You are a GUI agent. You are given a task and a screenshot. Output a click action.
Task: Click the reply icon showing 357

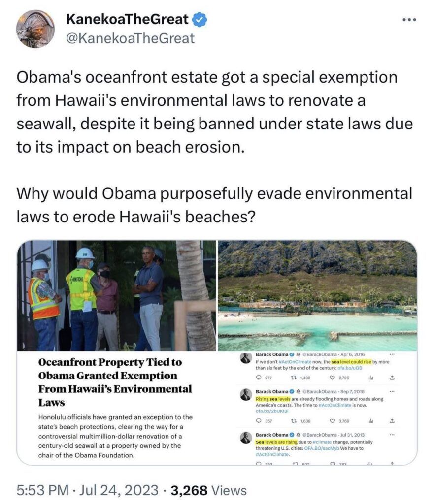(259, 421)
